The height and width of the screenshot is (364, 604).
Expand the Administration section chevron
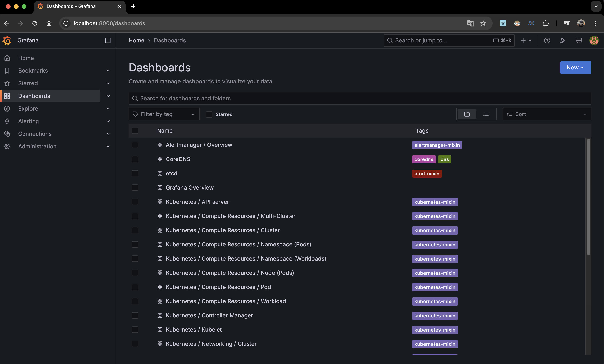click(108, 146)
